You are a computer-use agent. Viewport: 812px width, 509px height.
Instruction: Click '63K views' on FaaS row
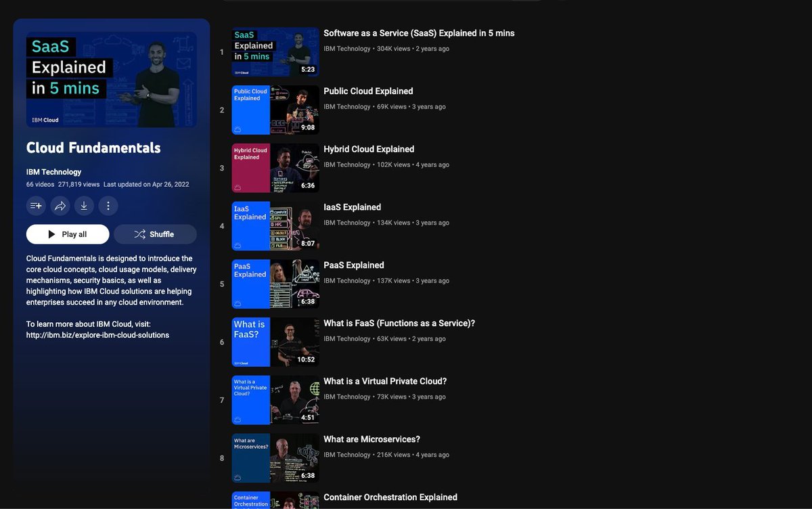coord(392,339)
